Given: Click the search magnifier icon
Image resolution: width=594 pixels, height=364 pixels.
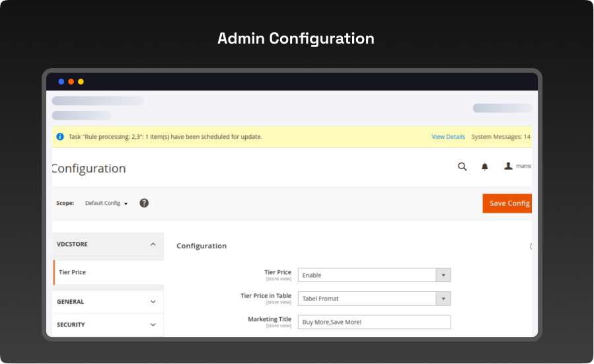Looking at the screenshot, I should coord(462,166).
